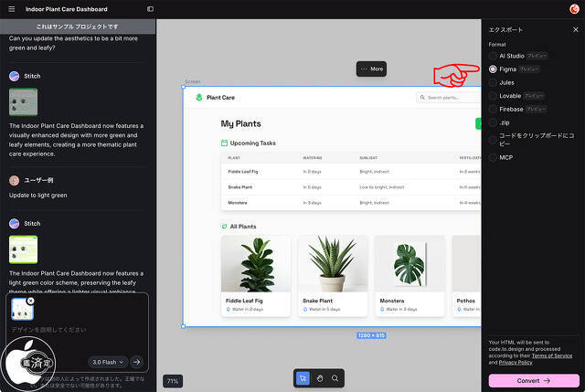Open the canvas zoom level 71% control

point(172,380)
